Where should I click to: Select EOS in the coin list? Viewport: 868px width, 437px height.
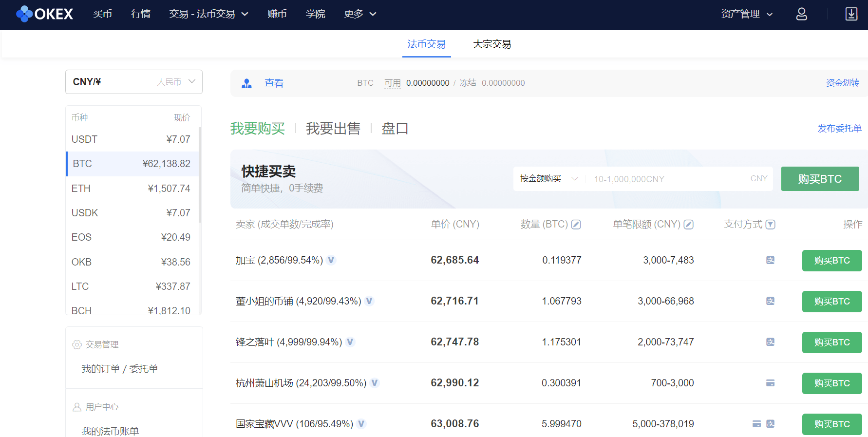tap(132, 237)
